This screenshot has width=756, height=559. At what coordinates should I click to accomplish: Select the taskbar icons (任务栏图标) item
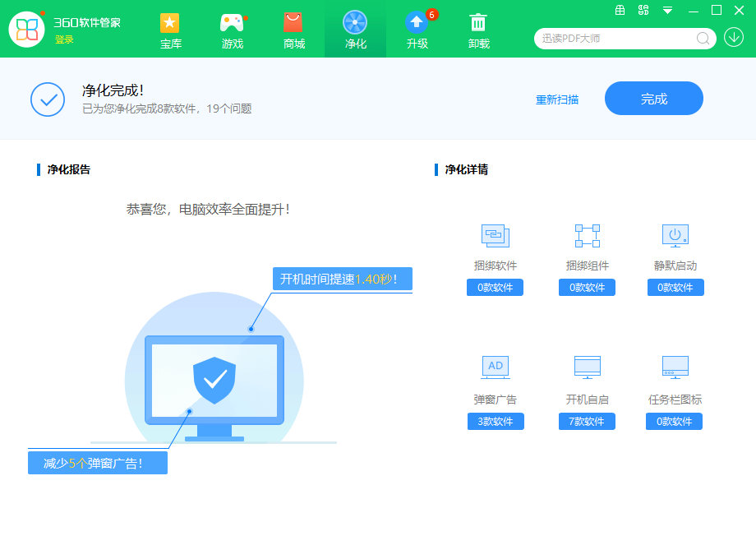[x=675, y=367]
